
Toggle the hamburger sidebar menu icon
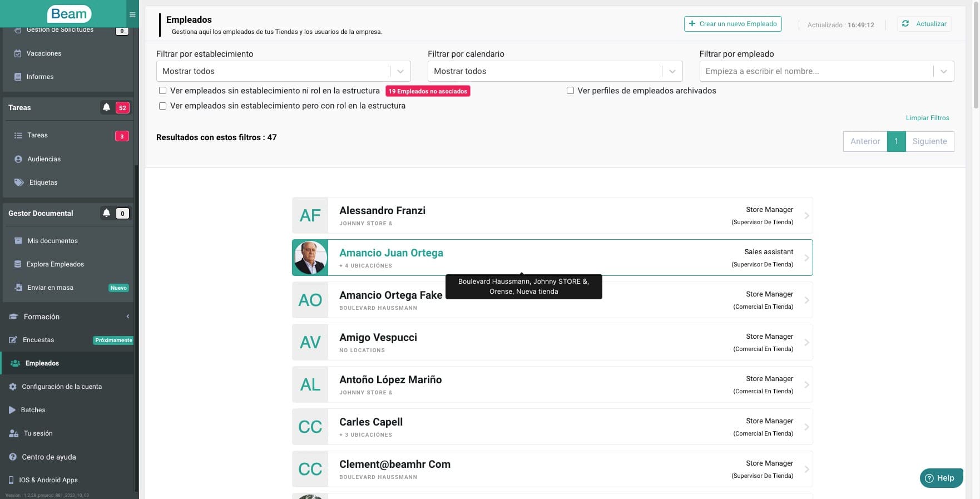tap(132, 15)
